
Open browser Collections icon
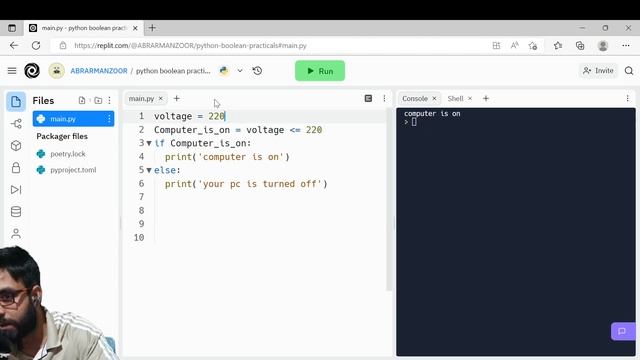pyautogui.click(x=580, y=45)
